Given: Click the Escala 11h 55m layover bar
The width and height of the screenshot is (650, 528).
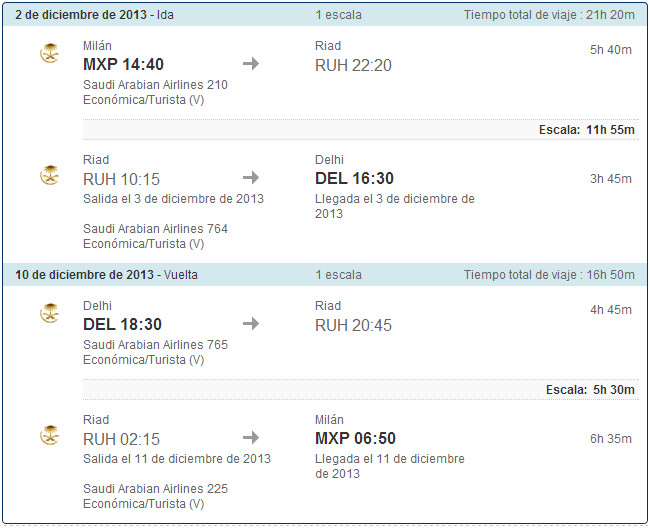Looking at the screenshot, I should click(361, 130).
